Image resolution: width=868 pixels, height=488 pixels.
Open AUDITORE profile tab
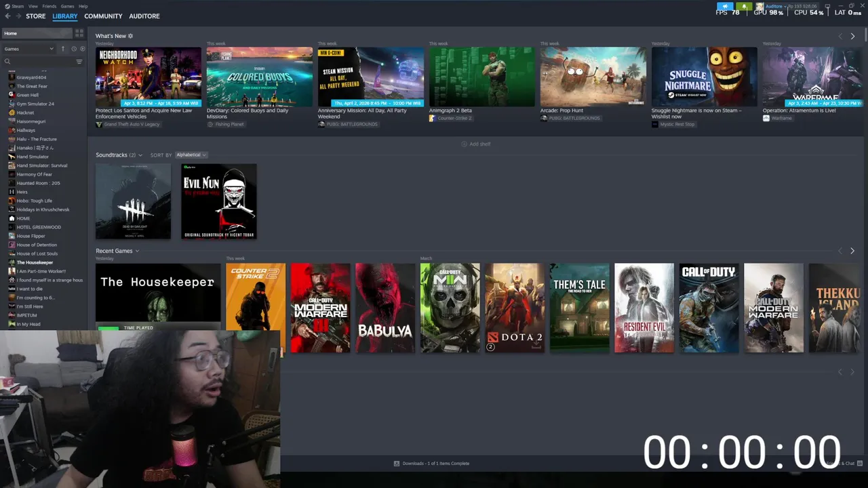click(144, 16)
